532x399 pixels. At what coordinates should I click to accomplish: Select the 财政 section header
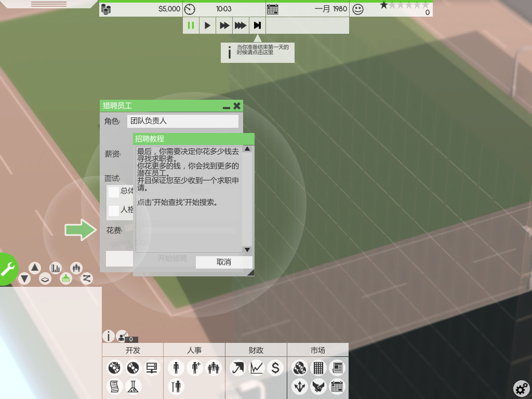[256, 350]
